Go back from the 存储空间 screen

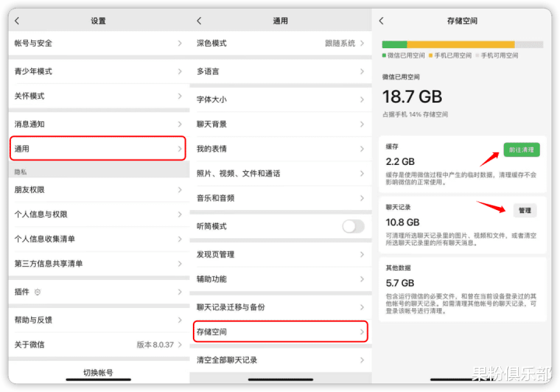[x=381, y=21]
